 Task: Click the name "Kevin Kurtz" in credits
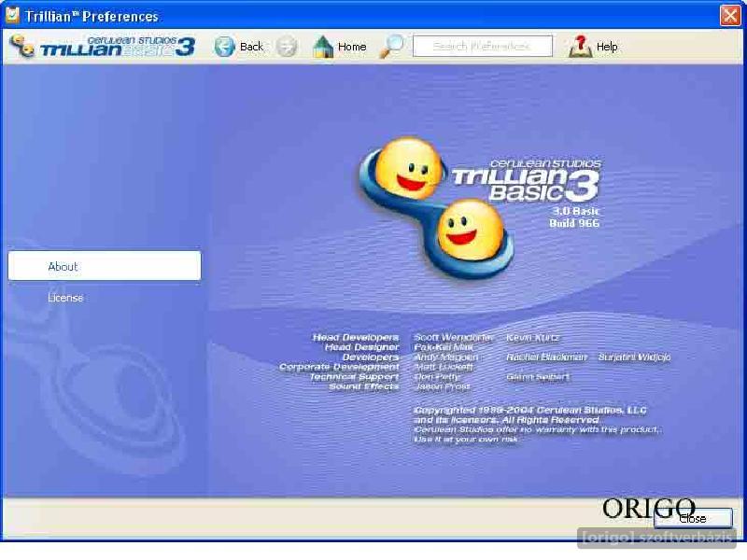[532, 338]
